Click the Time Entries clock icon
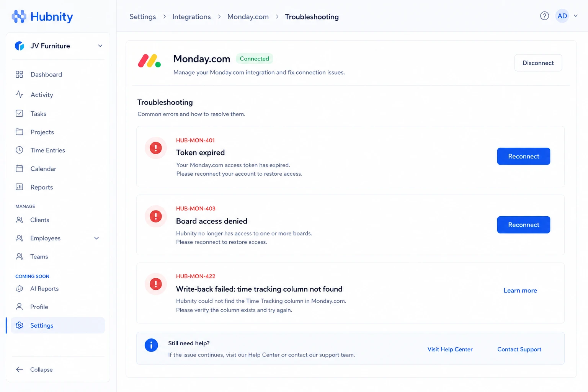 20,150
